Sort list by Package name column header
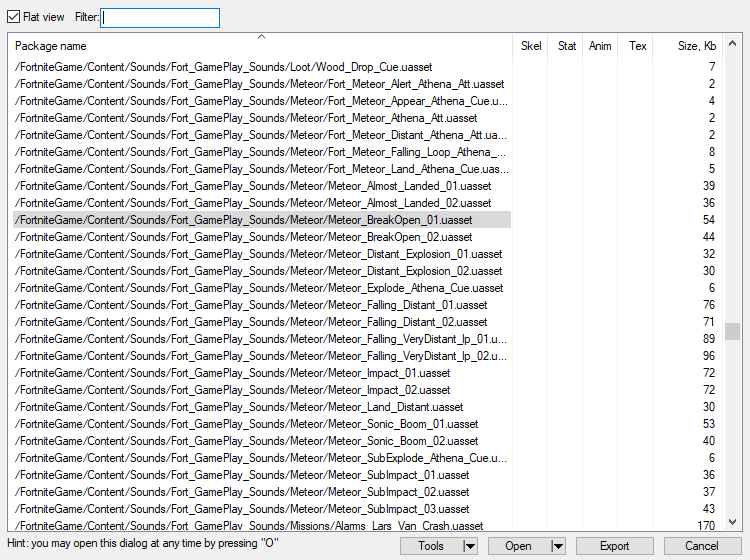This screenshot has width=750, height=560. click(x=260, y=46)
